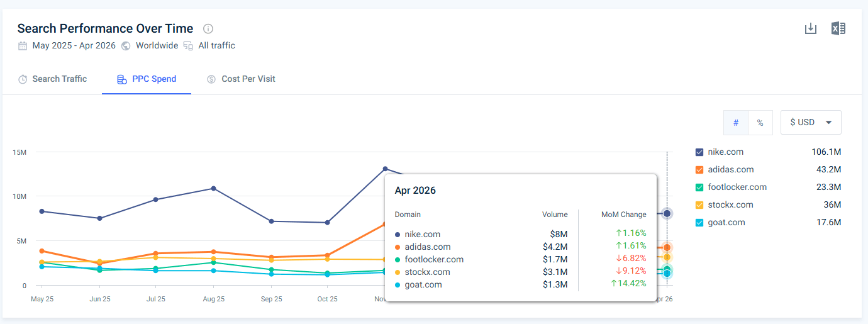Click nike.com Jul 25 data point
868x324 pixels.
(x=156, y=199)
